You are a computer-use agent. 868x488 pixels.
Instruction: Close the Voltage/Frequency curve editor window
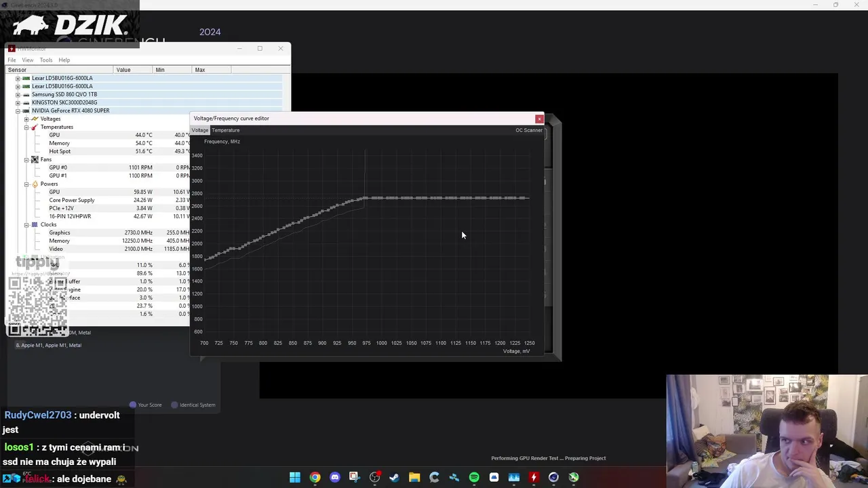(x=539, y=119)
